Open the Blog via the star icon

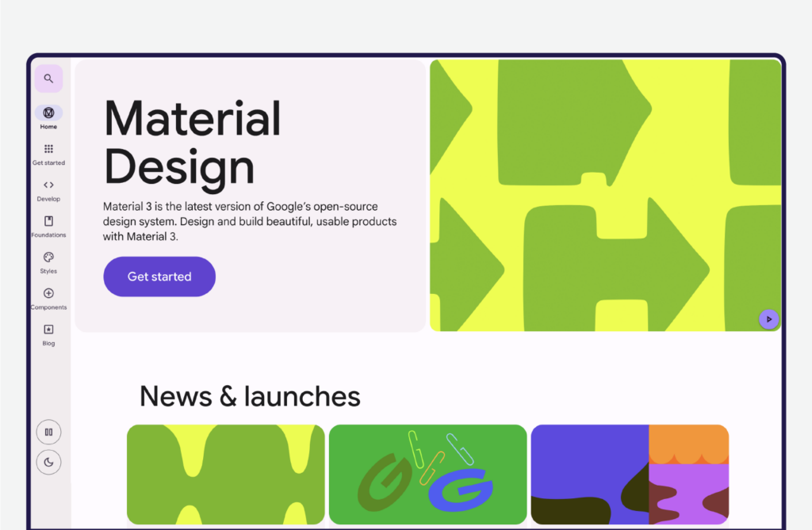(x=48, y=330)
